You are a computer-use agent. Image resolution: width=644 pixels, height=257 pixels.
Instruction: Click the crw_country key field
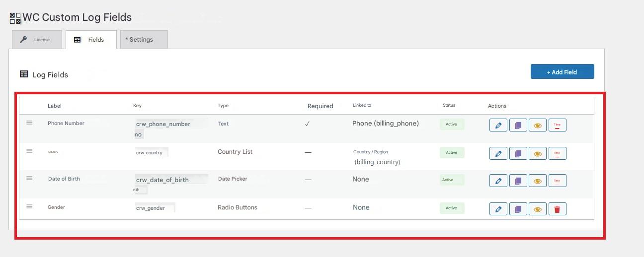click(x=151, y=153)
